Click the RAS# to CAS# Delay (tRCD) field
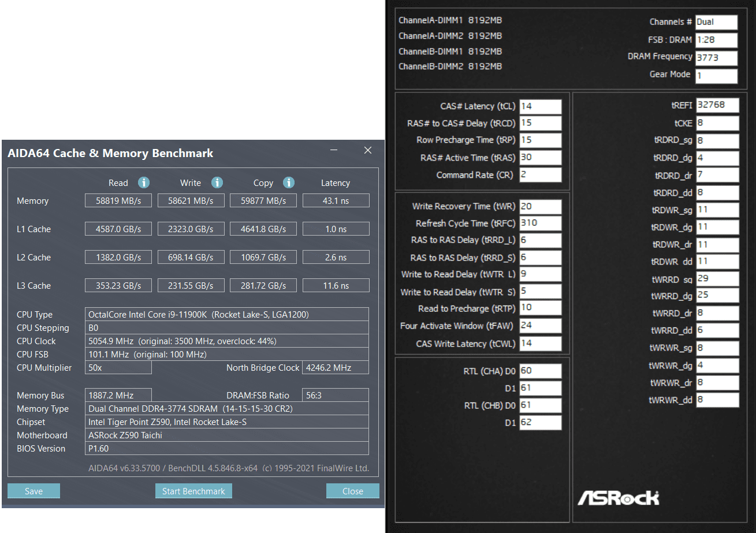 pos(540,123)
